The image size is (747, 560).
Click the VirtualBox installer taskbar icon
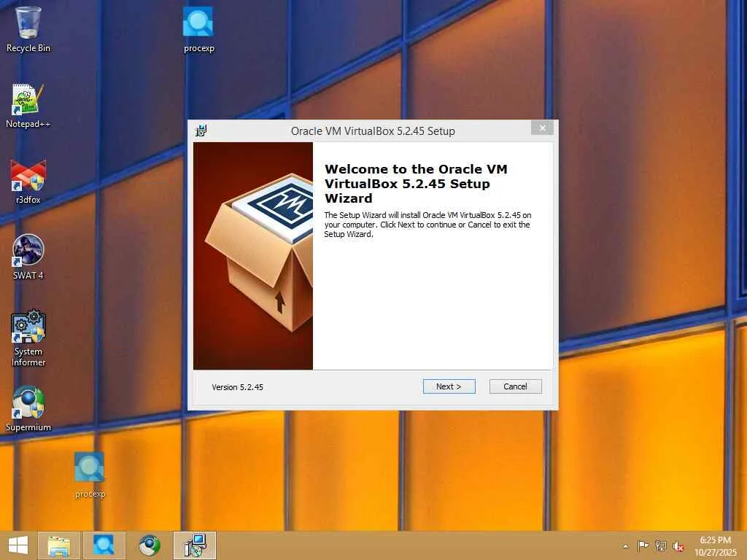click(194, 545)
